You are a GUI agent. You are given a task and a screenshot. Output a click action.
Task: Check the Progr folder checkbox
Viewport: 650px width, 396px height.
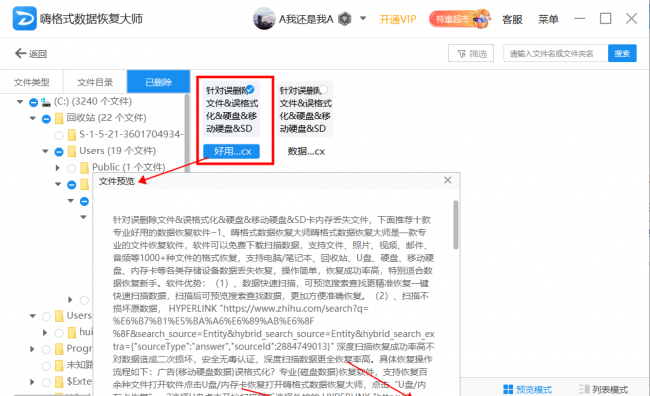(x=46, y=350)
